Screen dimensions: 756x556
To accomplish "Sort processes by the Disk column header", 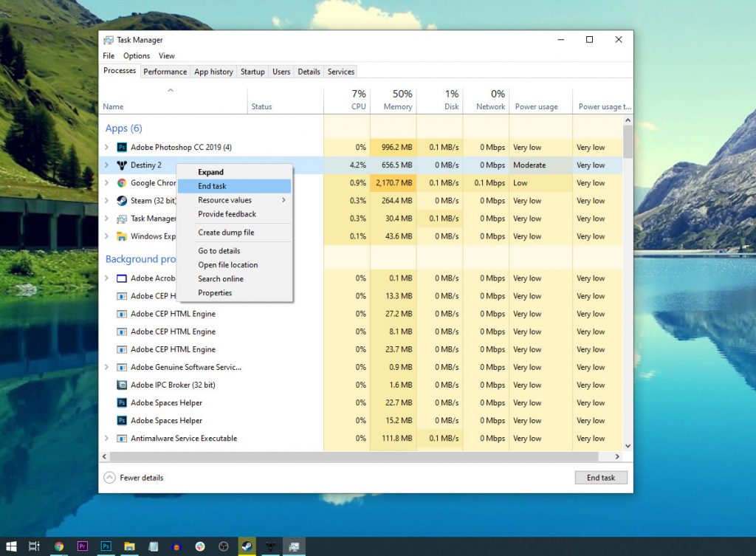I will coord(439,100).
